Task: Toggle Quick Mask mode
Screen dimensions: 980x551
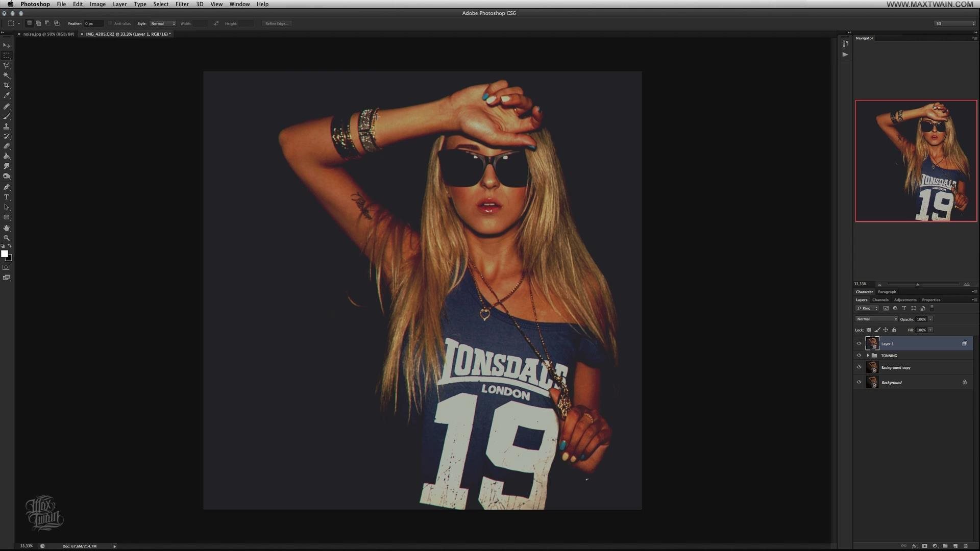Action: tap(6, 267)
